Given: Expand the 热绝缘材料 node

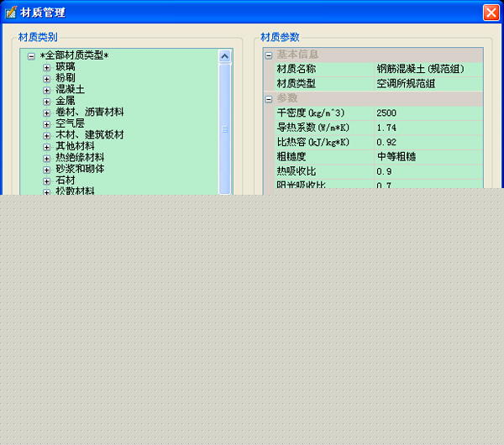Looking at the screenshot, I should point(46,159).
